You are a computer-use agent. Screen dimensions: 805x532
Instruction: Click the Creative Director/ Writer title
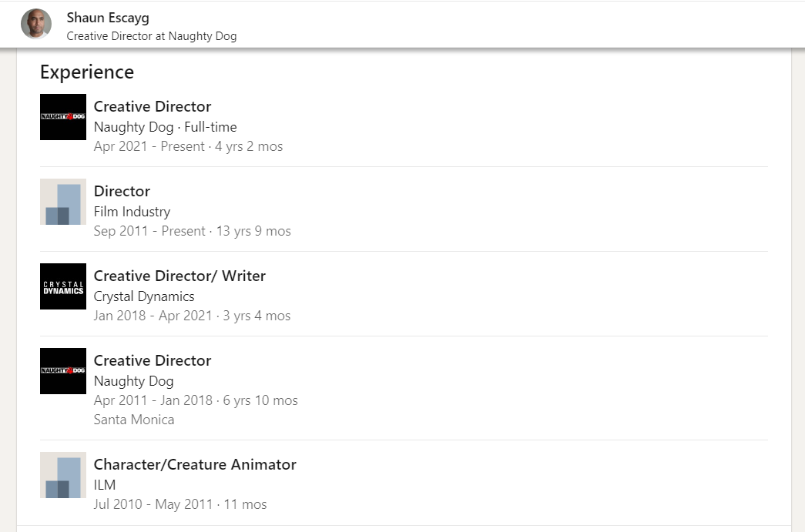click(x=179, y=276)
